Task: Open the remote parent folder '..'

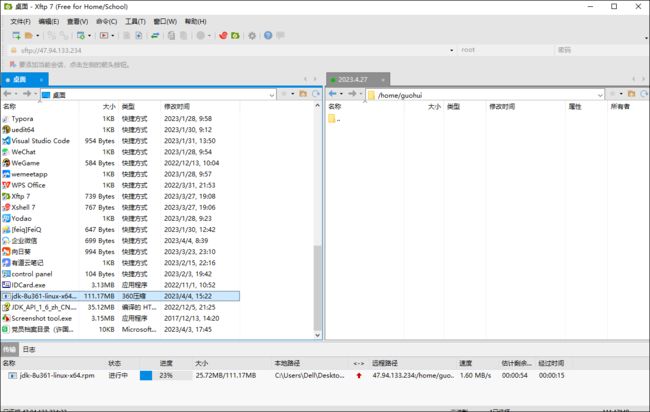Action: click(x=334, y=119)
